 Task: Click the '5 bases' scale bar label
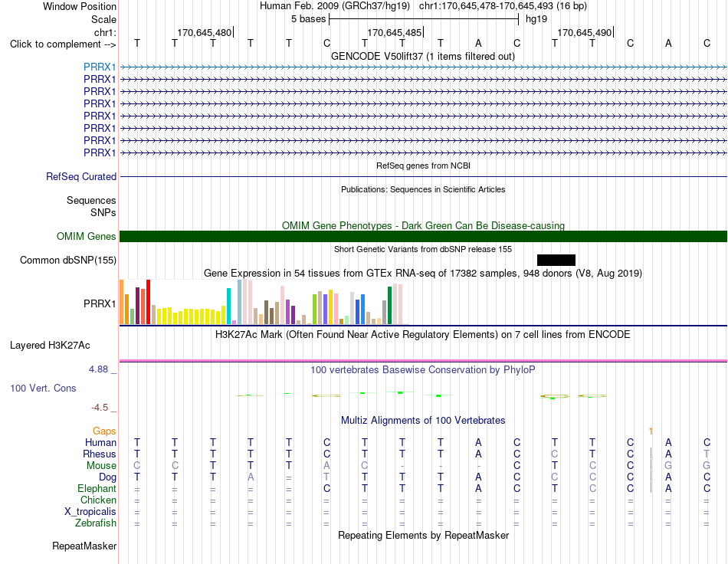tap(308, 19)
